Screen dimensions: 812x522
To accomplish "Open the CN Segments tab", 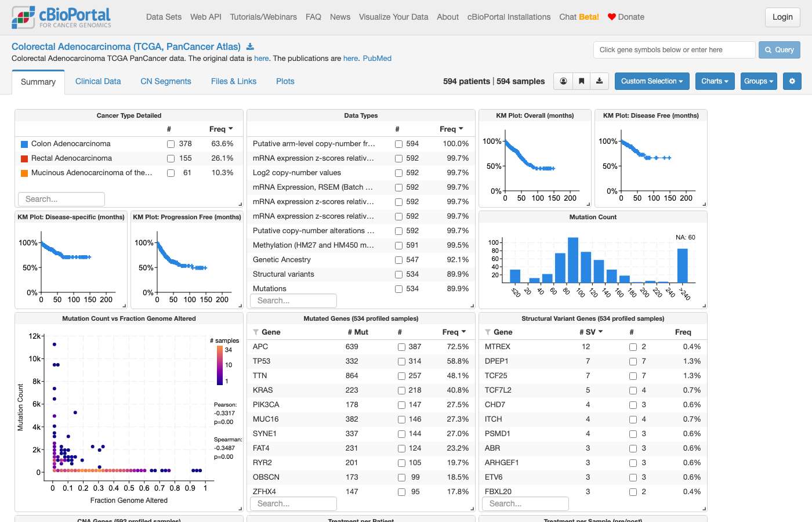I will pyautogui.click(x=166, y=81).
